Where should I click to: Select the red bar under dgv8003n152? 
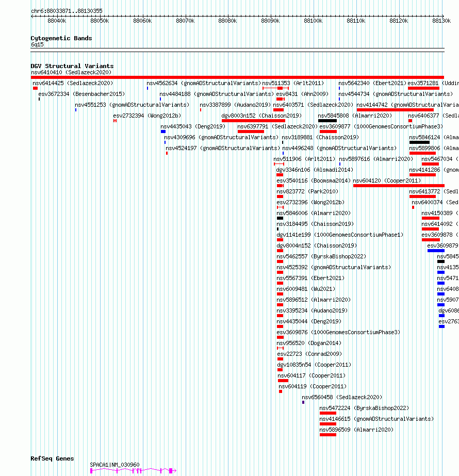tap(254, 121)
